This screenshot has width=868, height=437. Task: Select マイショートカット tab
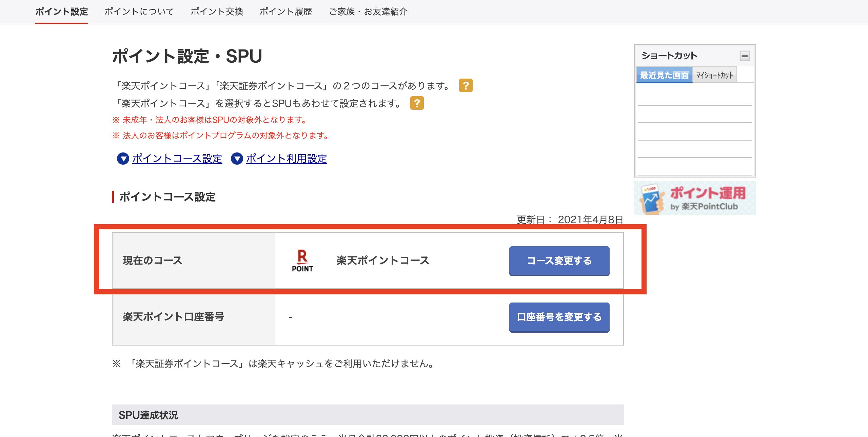(714, 75)
